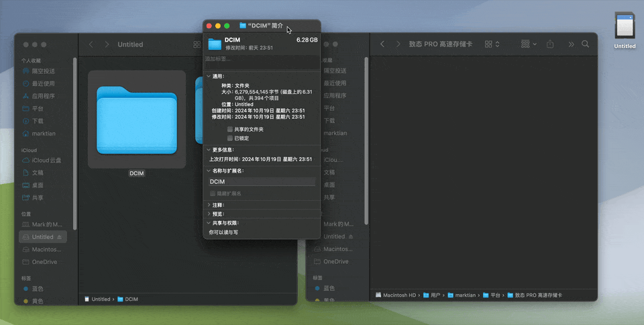Select the Untitled SD card on desktop

625,30
